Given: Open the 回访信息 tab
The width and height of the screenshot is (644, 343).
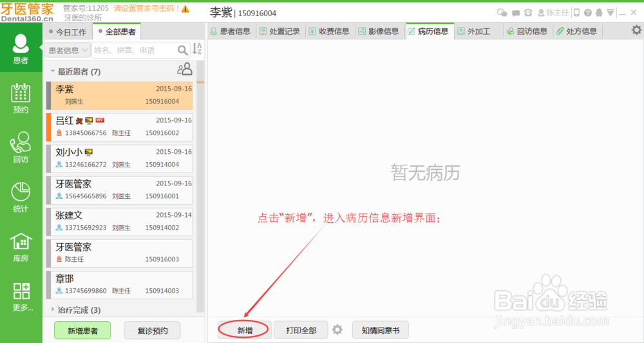Looking at the screenshot, I should click(528, 31).
